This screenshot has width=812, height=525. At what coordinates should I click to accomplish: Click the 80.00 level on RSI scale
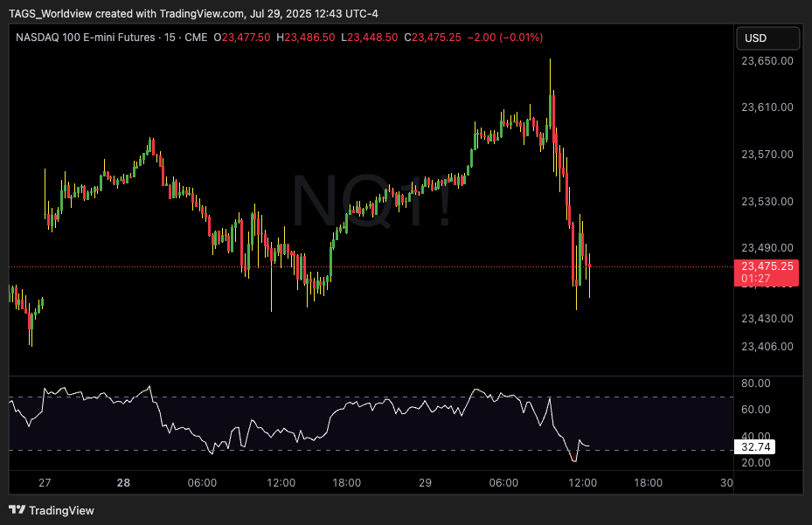(x=756, y=383)
